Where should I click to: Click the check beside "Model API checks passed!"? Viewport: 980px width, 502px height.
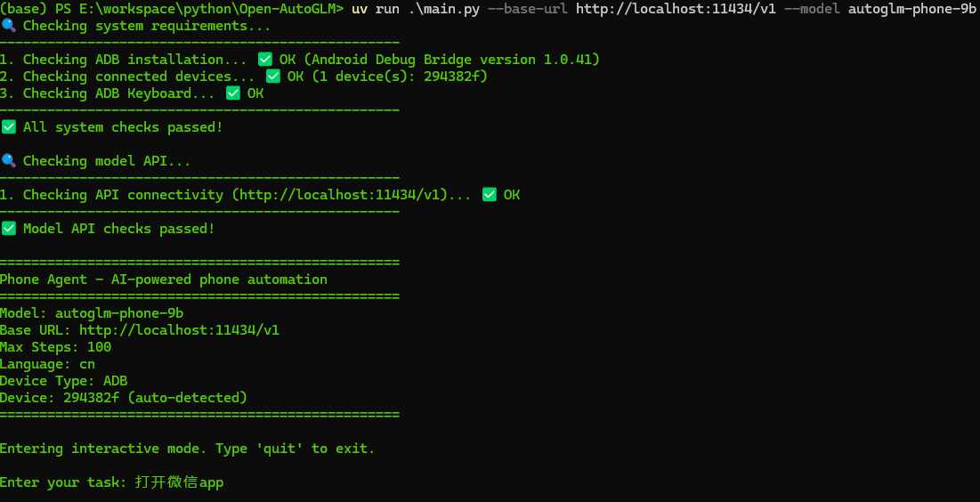click(8, 229)
